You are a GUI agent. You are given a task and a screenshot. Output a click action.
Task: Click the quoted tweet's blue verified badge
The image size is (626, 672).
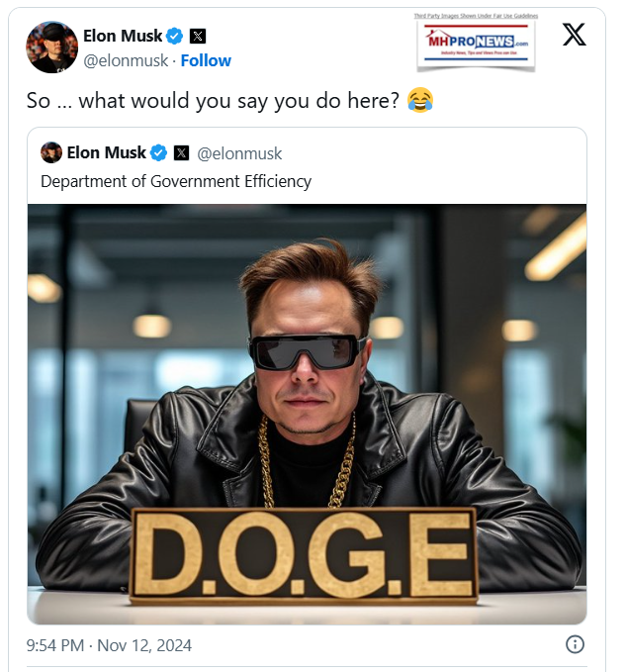point(157,152)
